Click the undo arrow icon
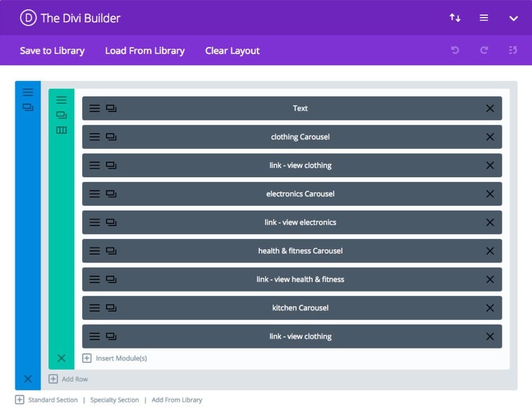Viewport: 532px width, 412px height. [455, 50]
